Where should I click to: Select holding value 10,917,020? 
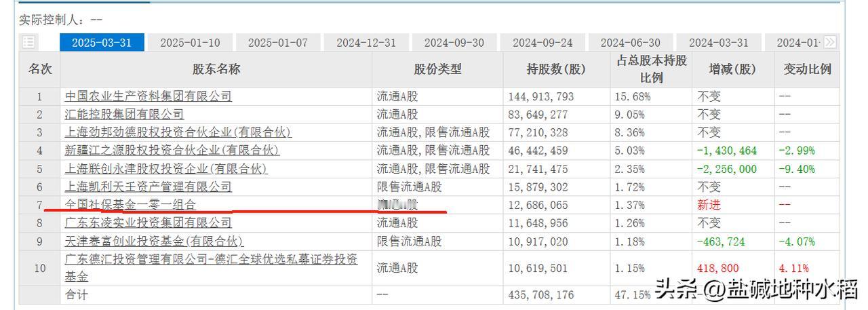(x=538, y=240)
